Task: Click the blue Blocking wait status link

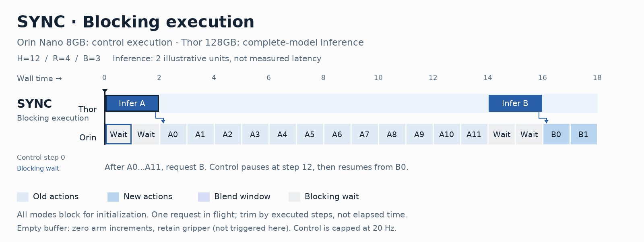Action: pos(38,169)
